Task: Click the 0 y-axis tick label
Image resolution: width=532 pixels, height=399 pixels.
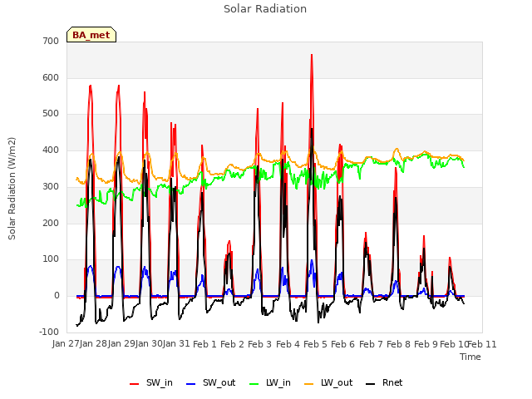Action: coord(57,296)
